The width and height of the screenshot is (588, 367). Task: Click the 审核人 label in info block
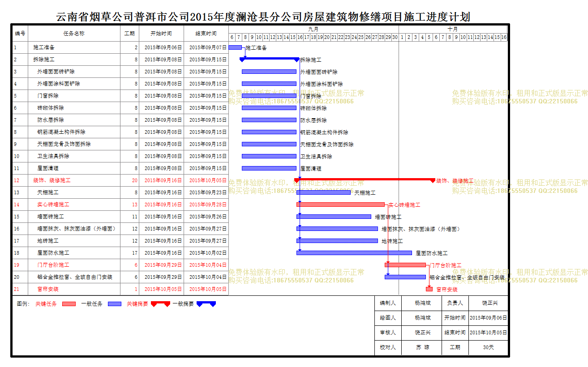pos(388,333)
